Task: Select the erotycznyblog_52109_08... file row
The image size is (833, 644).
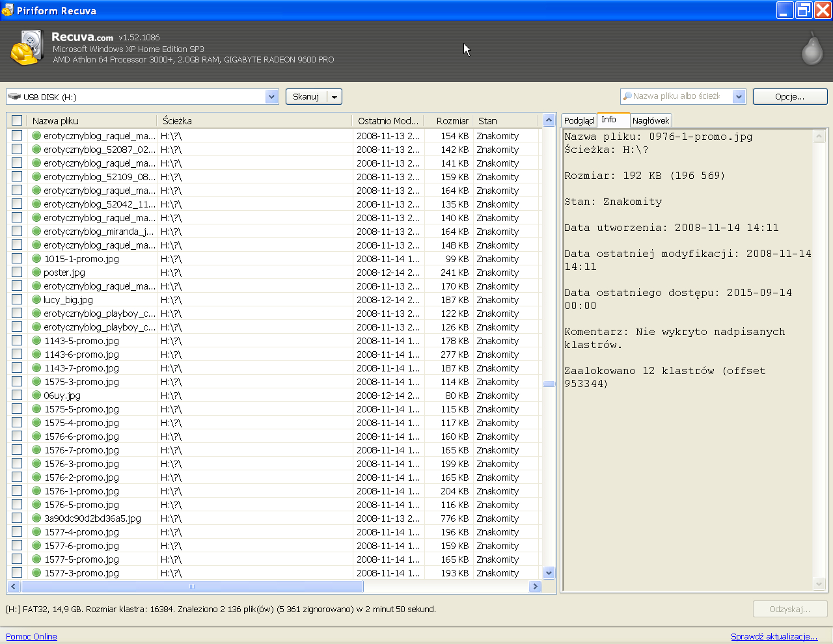Action: (x=274, y=177)
